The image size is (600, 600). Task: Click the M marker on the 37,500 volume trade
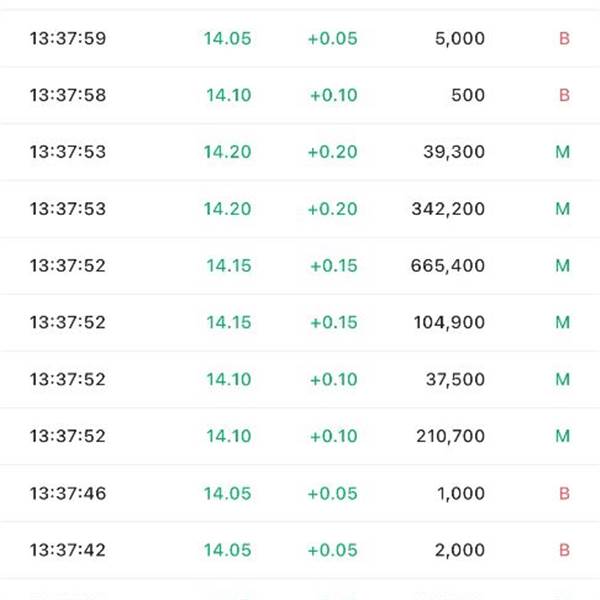[x=562, y=380]
